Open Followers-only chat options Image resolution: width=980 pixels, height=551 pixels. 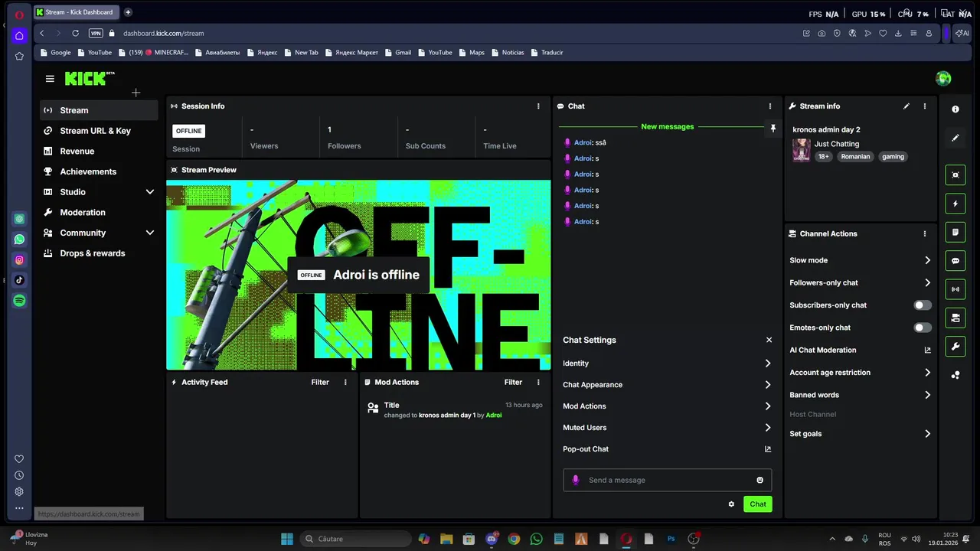[860, 283]
